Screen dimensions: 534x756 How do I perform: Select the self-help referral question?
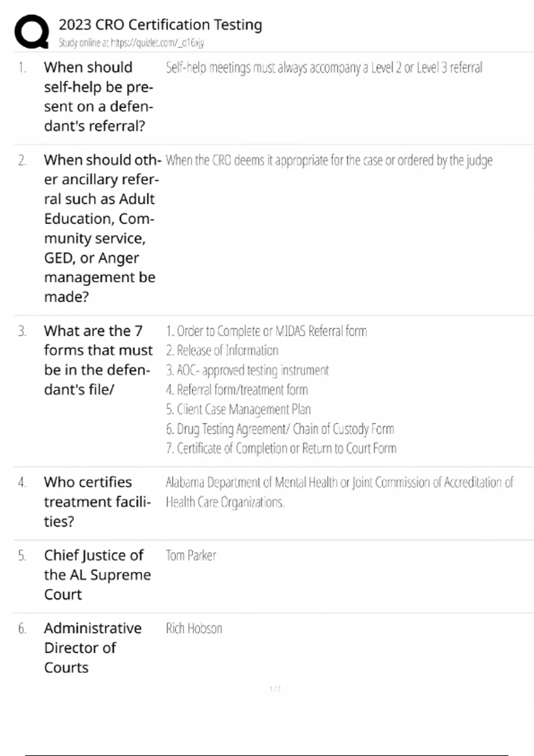[x=98, y=97]
